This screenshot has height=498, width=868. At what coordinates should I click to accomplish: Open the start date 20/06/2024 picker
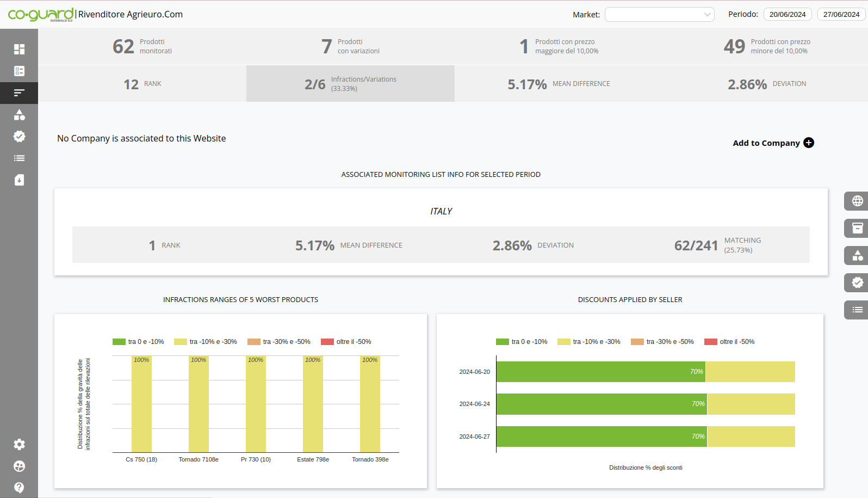click(787, 15)
